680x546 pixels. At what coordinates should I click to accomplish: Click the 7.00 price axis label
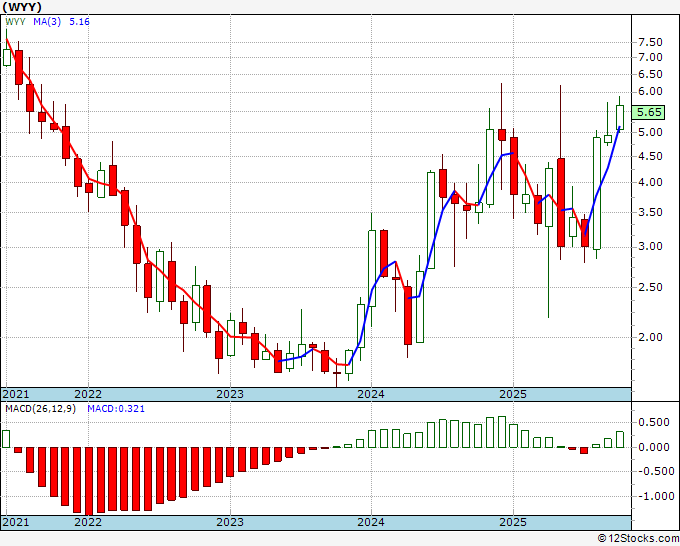click(x=650, y=57)
